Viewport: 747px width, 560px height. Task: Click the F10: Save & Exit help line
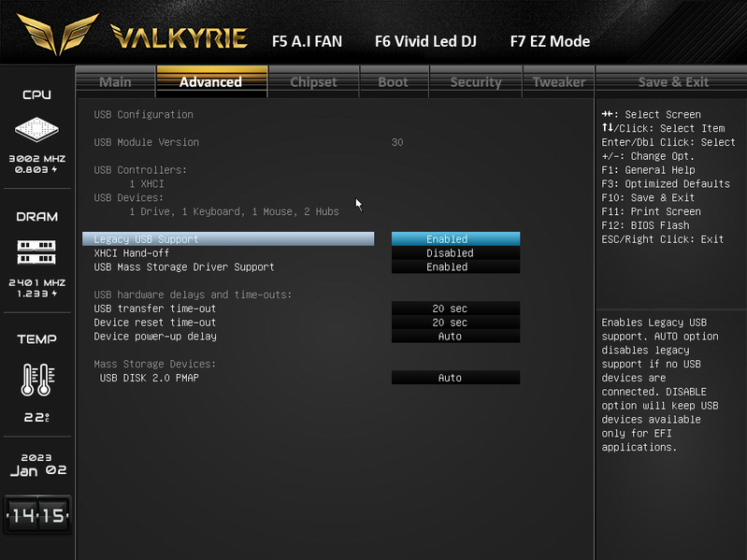[x=648, y=197]
